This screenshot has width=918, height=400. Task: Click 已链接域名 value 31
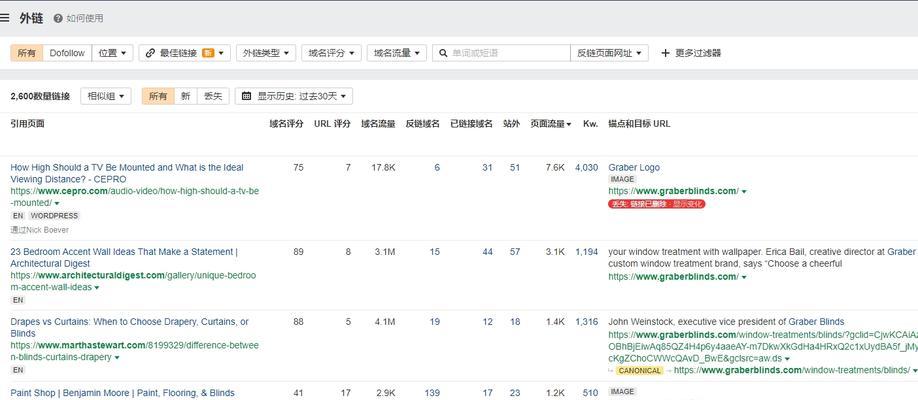point(487,167)
